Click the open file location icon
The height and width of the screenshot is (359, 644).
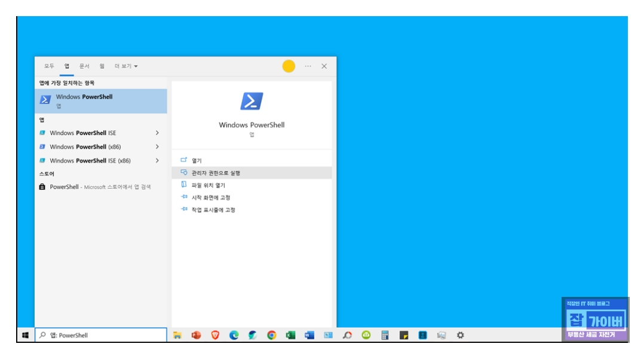[x=184, y=185]
